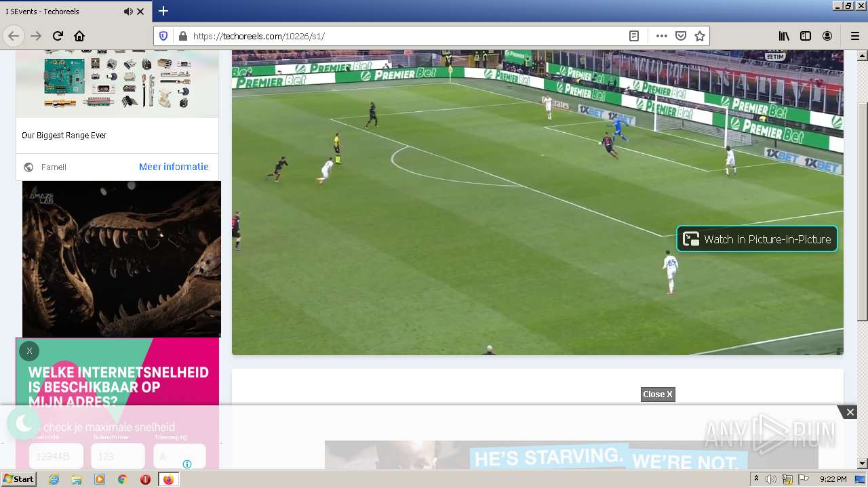Viewport: 868px width, 488px height.
Task: Reload the current page
Action: [x=58, y=36]
